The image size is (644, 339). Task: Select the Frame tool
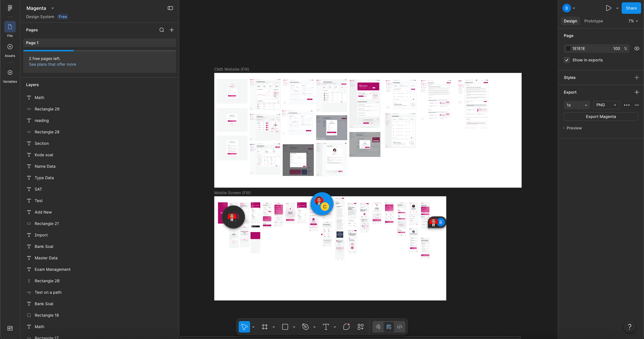(x=265, y=327)
